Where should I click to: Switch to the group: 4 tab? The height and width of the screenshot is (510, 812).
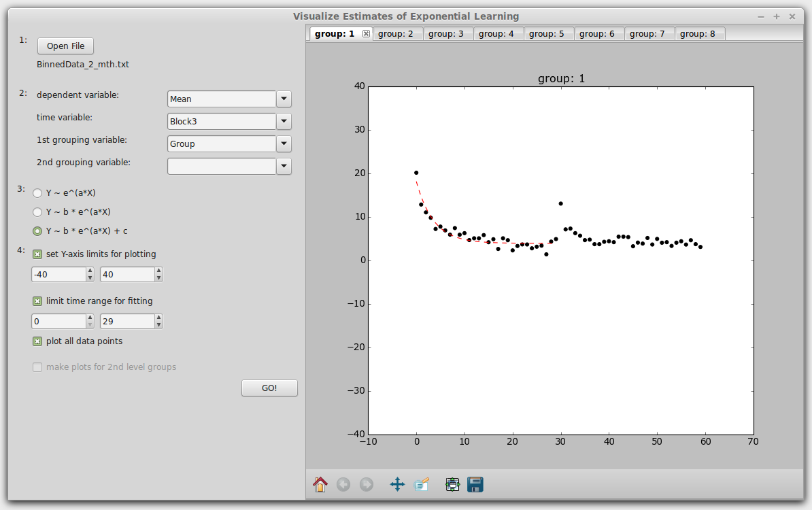click(x=496, y=33)
